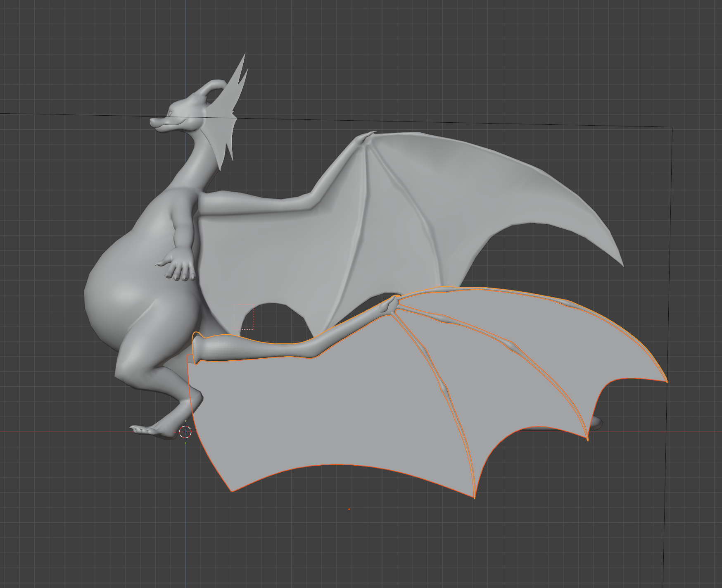
Task: Click the pointed tip of the upper wing
Action: click(622, 265)
